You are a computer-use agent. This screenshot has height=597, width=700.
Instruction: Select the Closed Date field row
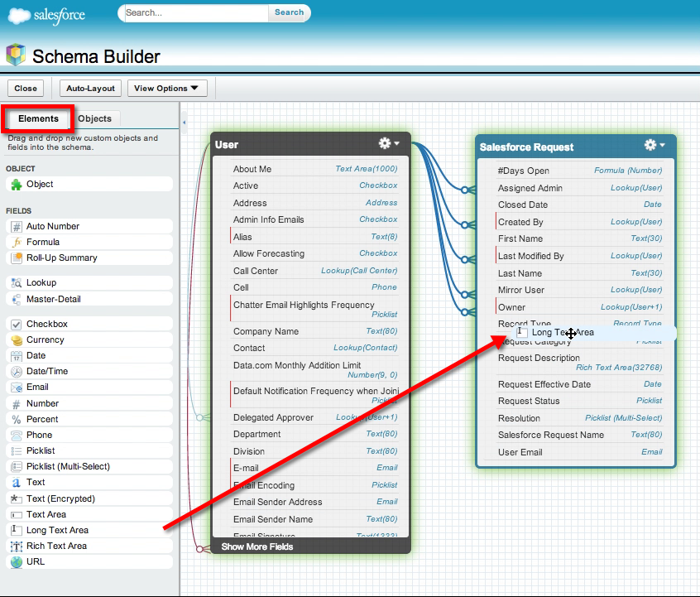click(579, 205)
